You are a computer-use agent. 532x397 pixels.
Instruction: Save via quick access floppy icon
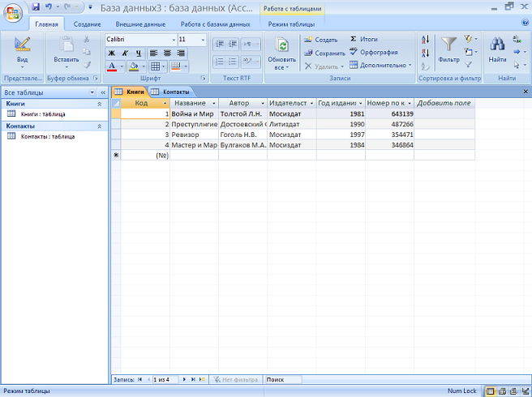point(36,6)
